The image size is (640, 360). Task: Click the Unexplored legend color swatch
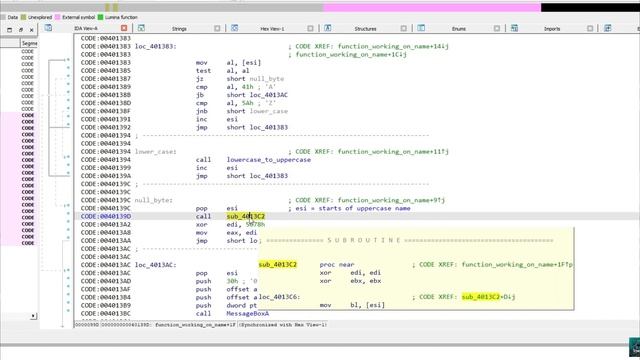coord(23,17)
